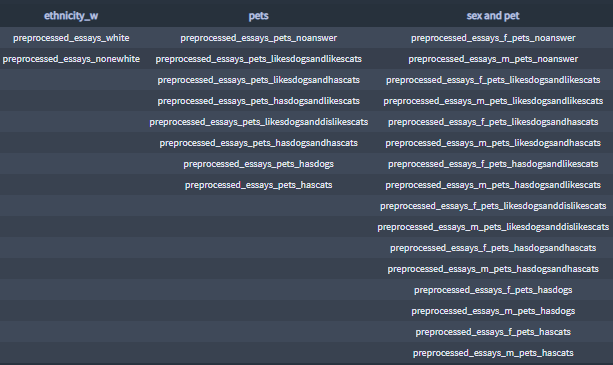Select preprocessed_essays_m_pets_hasdogsandlikescats cell

click(x=493, y=185)
